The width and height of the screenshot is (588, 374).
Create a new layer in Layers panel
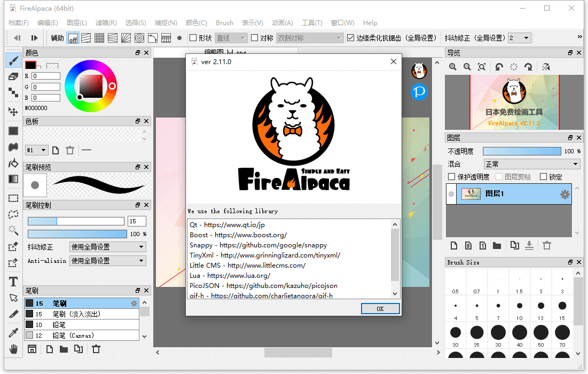[454, 245]
